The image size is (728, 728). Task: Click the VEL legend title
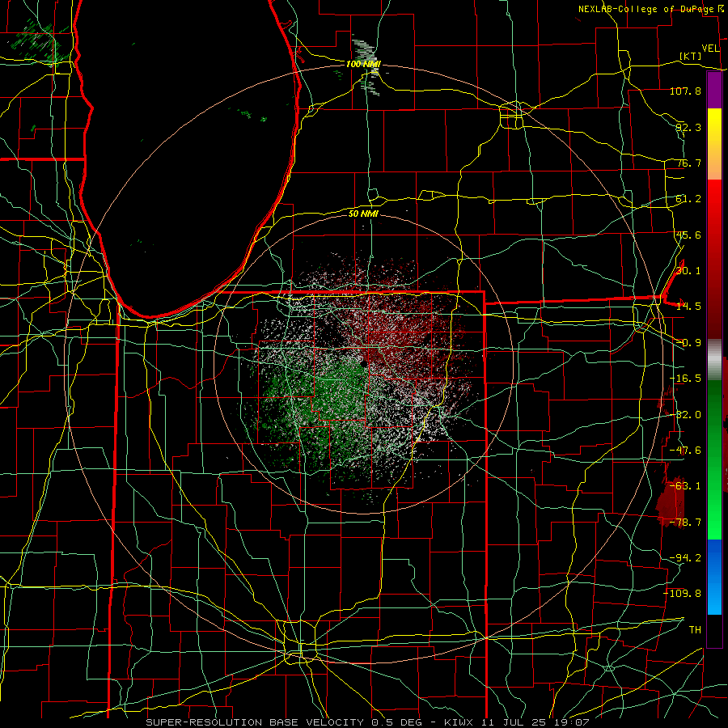point(710,49)
